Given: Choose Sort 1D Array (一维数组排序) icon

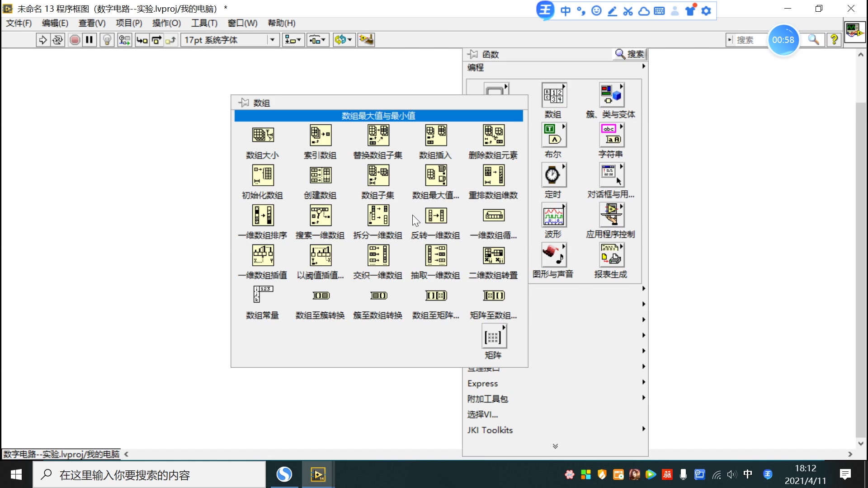Looking at the screenshot, I should click(263, 216).
